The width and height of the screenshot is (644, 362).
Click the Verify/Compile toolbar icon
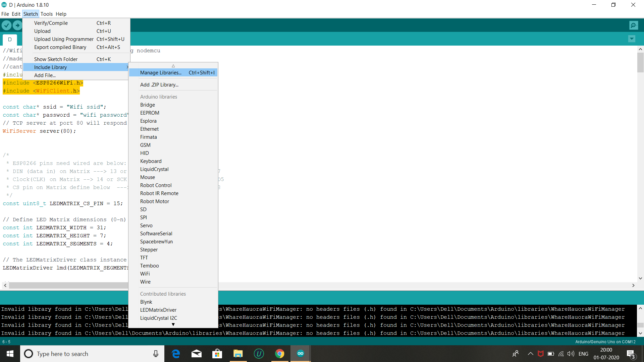pyautogui.click(x=7, y=25)
